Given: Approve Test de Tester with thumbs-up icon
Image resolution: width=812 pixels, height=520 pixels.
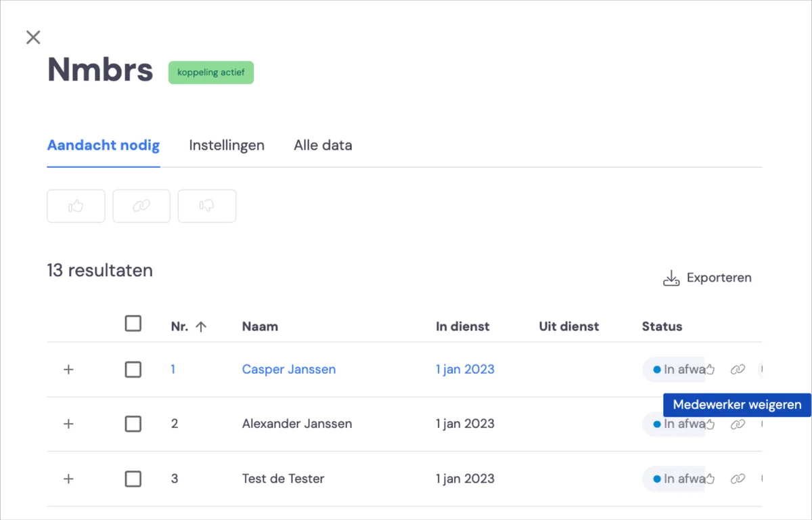Looking at the screenshot, I should (x=710, y=479).
